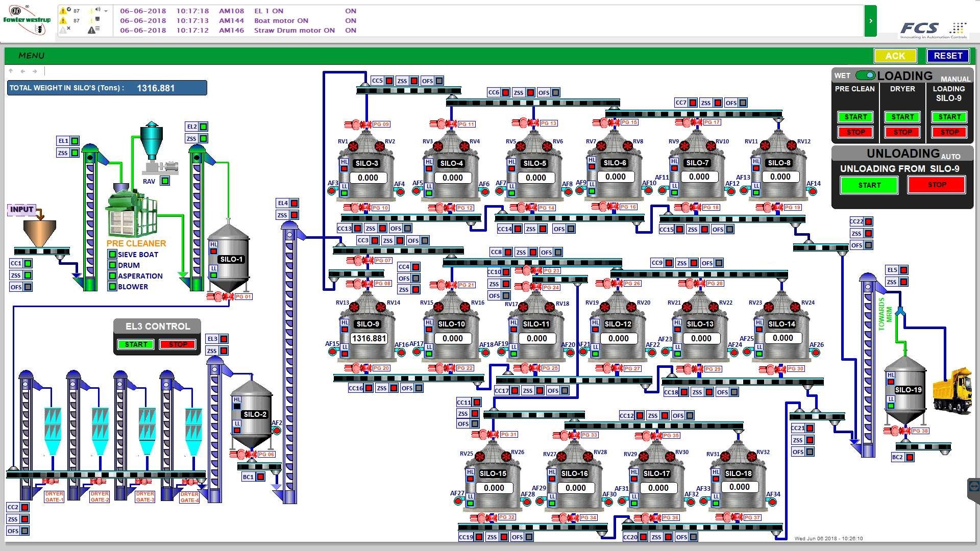The width and height of the screenshot is (980, 551).
Task: Click the SILO-9 weight value field
Action: point(369,338)
